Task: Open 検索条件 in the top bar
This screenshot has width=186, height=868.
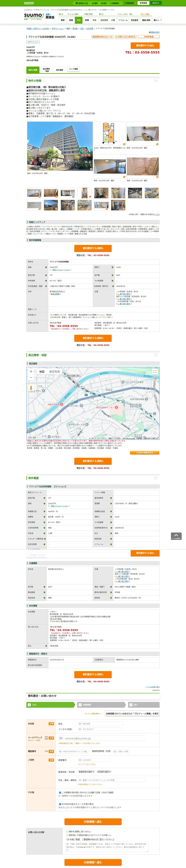Action: pos(114,3)
